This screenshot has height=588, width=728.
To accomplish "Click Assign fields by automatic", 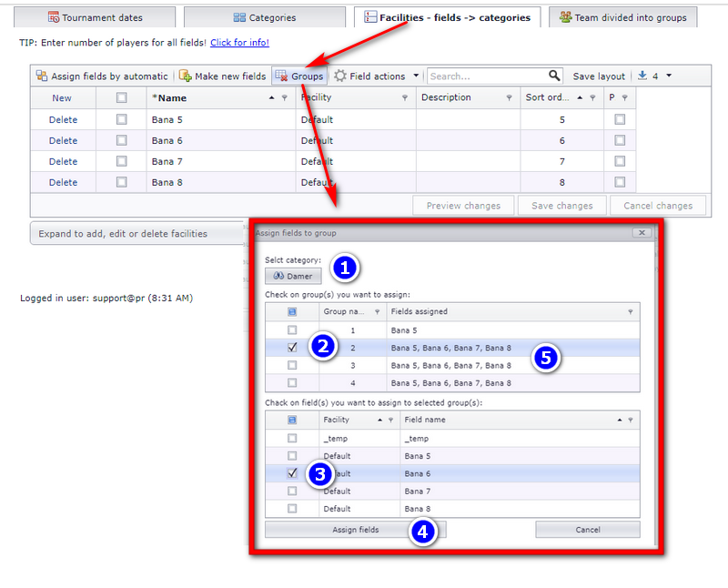I will tap(102, 76).
